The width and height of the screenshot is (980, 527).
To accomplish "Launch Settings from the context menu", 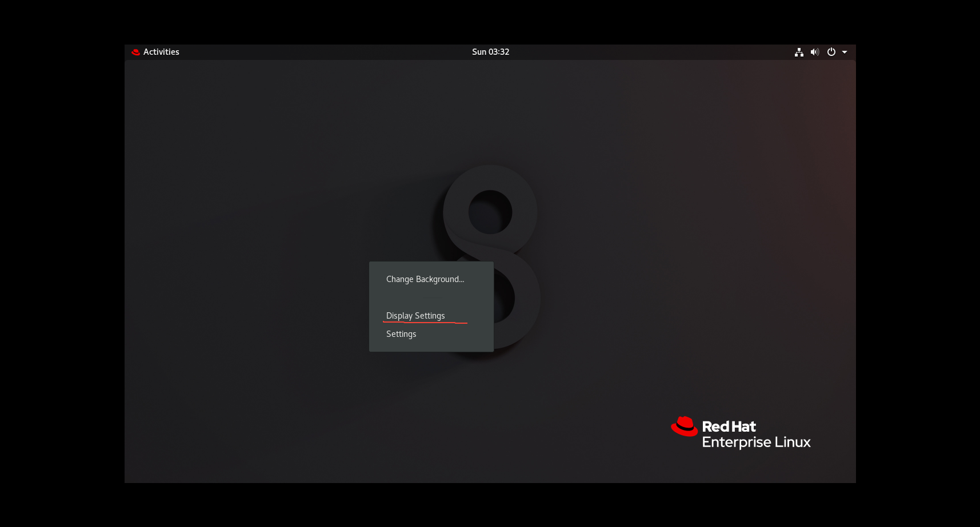I will [401, 333].
